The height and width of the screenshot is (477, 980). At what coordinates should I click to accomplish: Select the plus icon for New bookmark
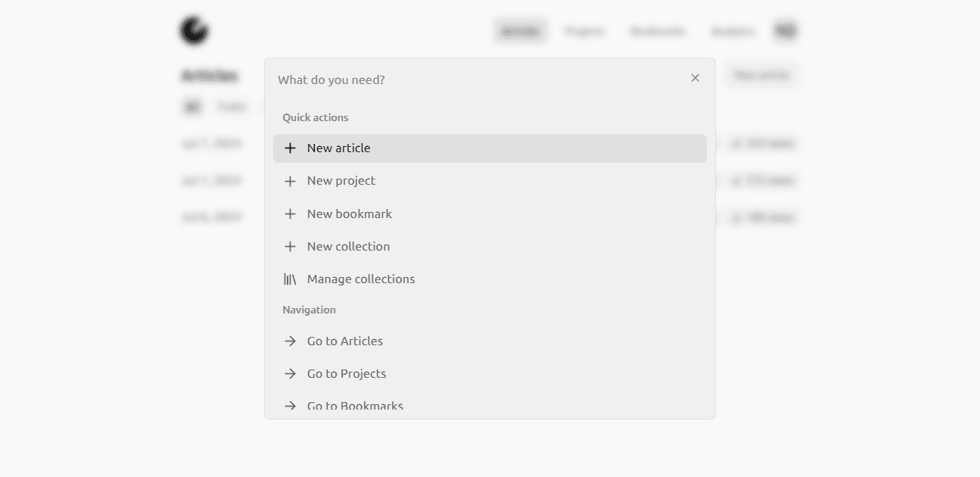coord(290,214)
